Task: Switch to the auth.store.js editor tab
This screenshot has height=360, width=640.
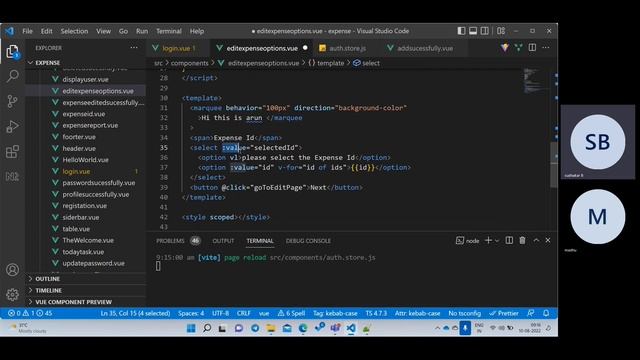Action: tap(348, 48)
